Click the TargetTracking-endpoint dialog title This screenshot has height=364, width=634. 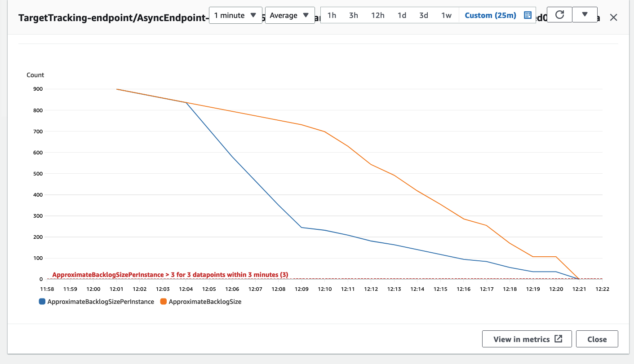point(114,18)
